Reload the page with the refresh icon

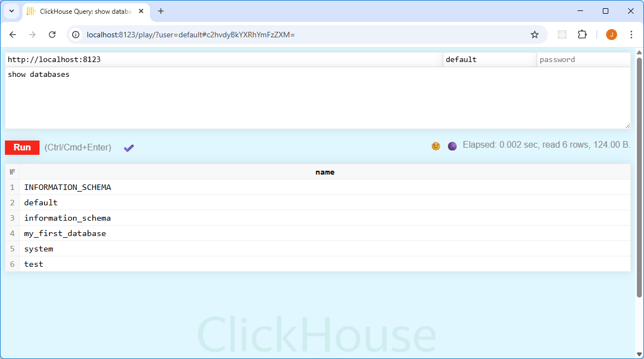[x=52, y=34]
